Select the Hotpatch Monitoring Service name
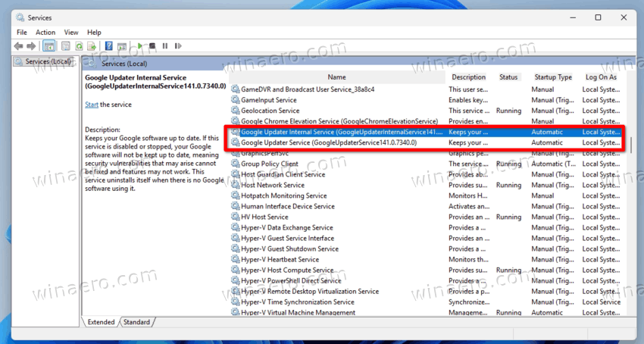The image size is (644, 344). point(284,195)
